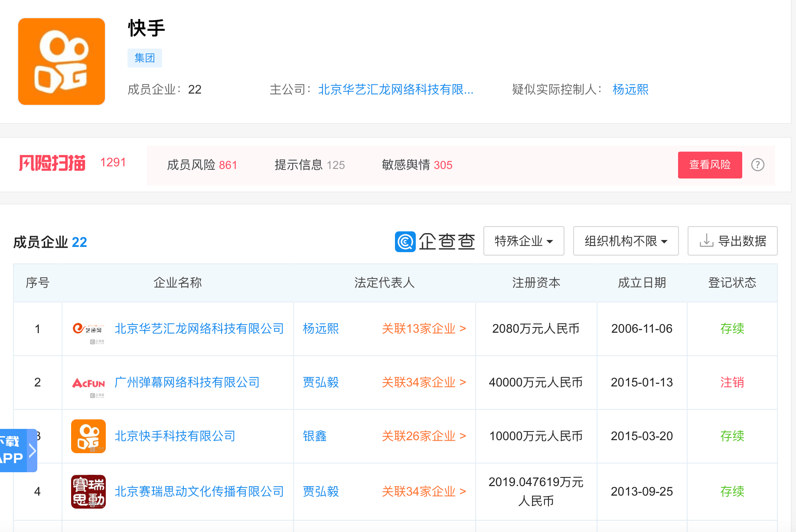Click the 40000万元人民币 capital cell

pos(536,383)
